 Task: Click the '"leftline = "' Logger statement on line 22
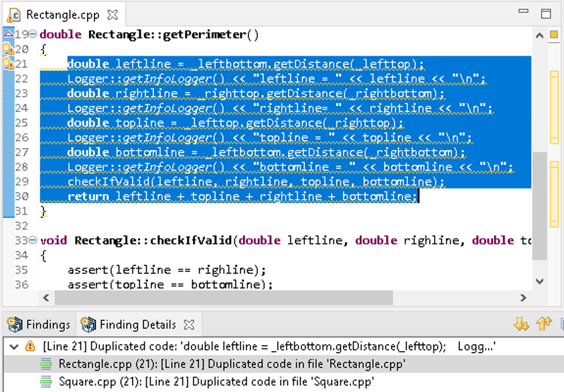click(276, 78)
